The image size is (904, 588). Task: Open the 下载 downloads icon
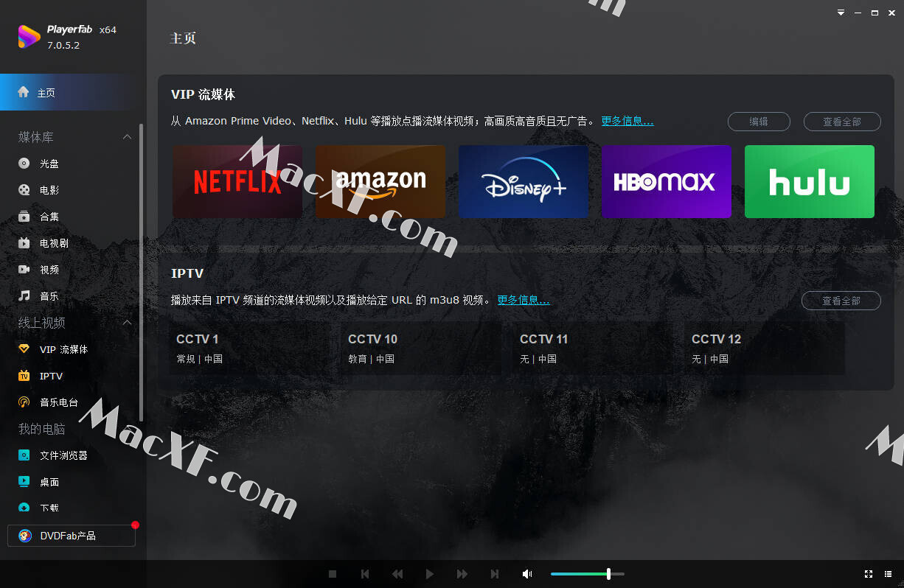(24, 508)
